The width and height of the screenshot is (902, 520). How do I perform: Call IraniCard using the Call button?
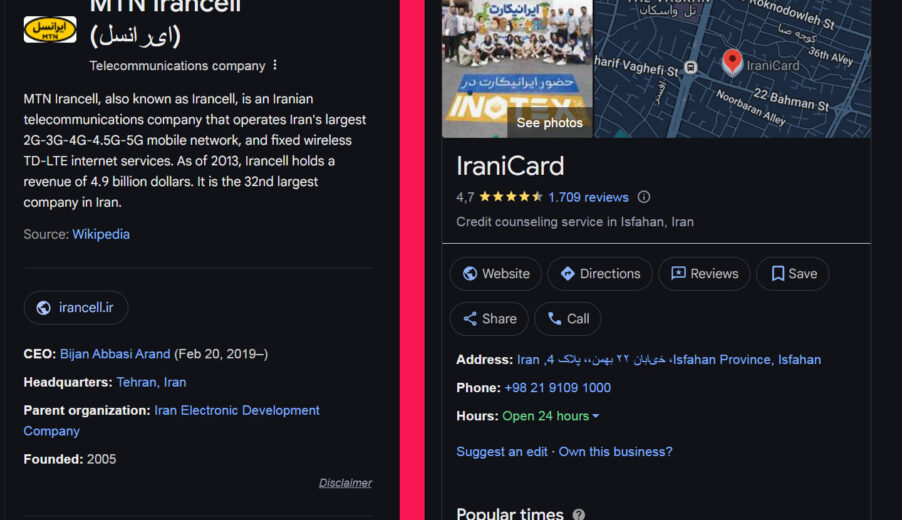tap(568, 319)
